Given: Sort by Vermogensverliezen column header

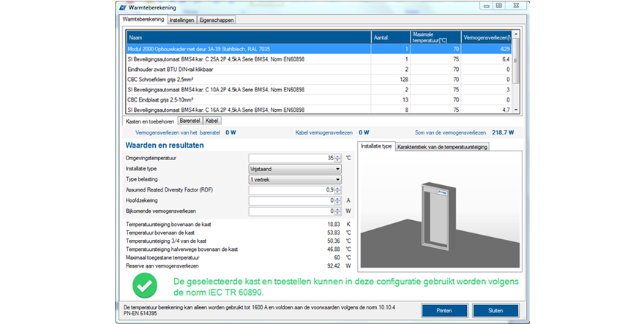Looking at the screenshot, I should pos(487,37).
